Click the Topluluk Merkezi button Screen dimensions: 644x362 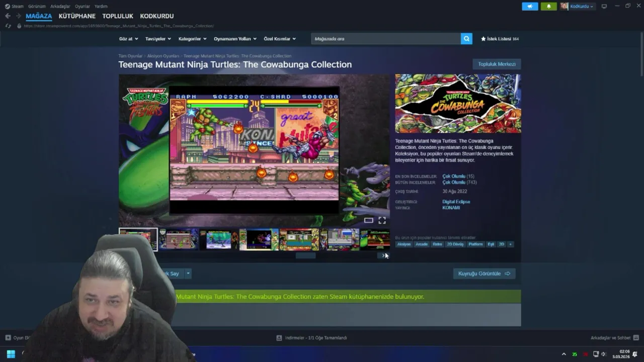(x=497, y=64)
